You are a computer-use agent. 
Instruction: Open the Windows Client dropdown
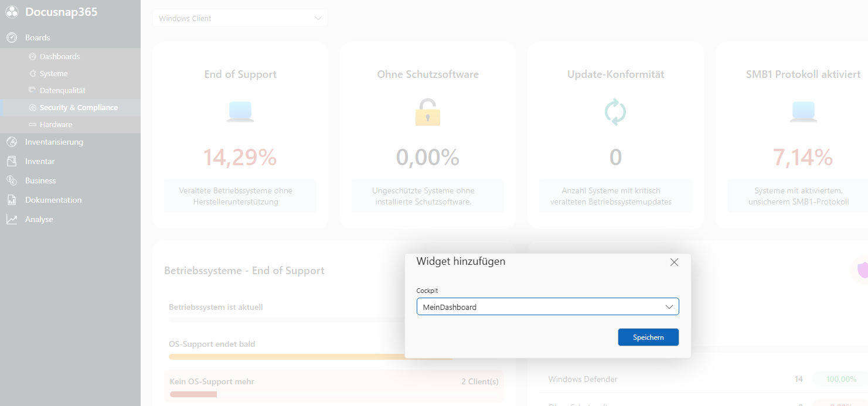(x=240, y=18)
